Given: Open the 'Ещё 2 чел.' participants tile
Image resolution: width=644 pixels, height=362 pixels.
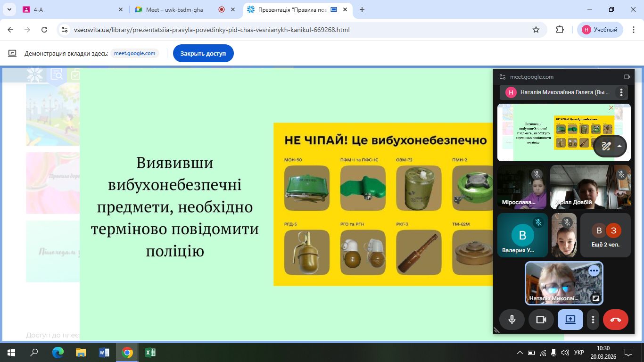Looking at the screenshot, I should (605, 235).
